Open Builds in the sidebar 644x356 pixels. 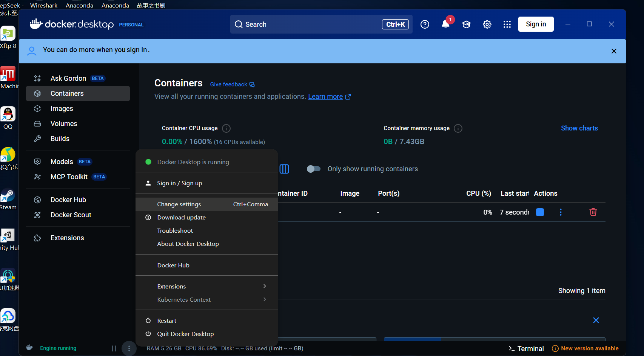(x=78, y=139)
